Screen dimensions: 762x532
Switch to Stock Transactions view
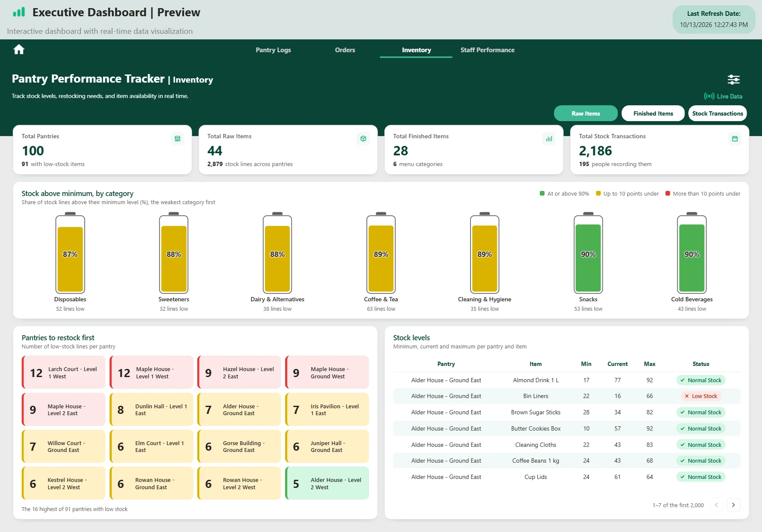point(717,113)
